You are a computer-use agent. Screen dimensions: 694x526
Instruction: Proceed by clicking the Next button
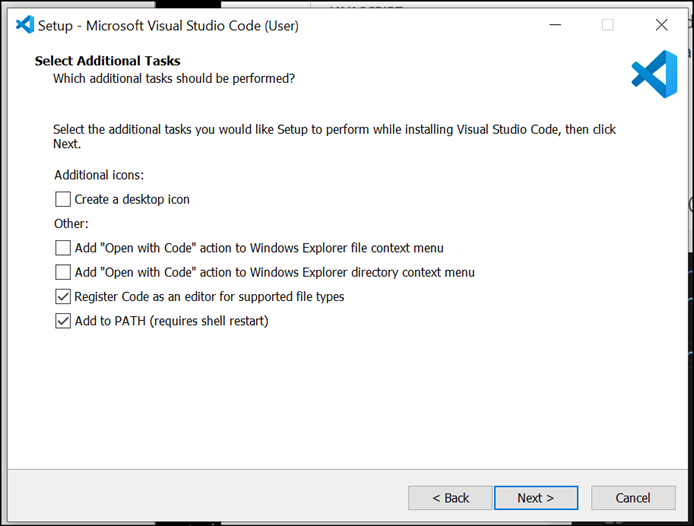pyautogui.click(x=535, y=498)
